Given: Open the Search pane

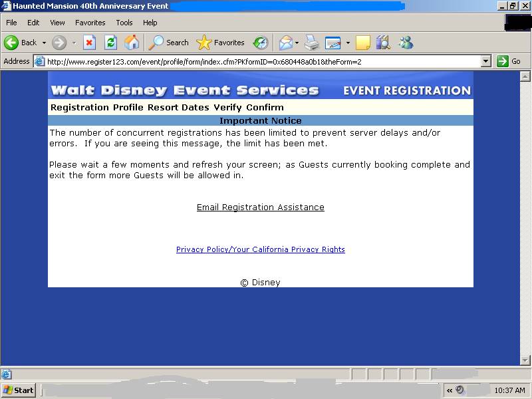Looking at the screenshot, I should 169,43.
